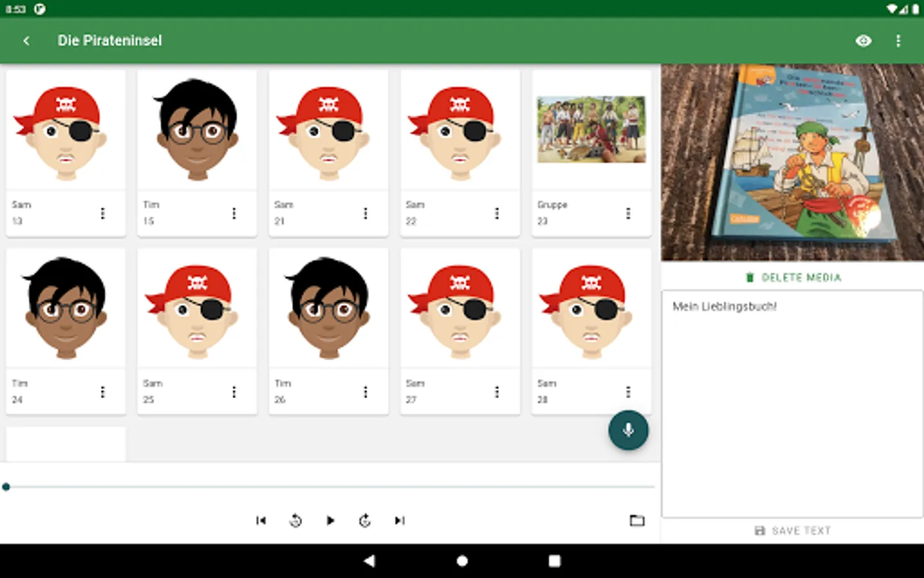Open options menu for Sam 25
The image size is (924, 578).
coord(234,392)
